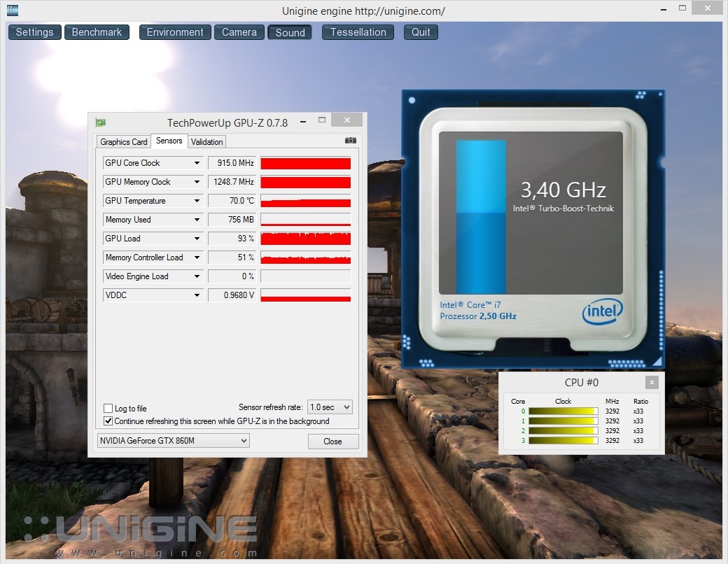The width and height of the screenshot is (728, 564).
Task: Open the Sound menu in Unigine
Action: 290,32
